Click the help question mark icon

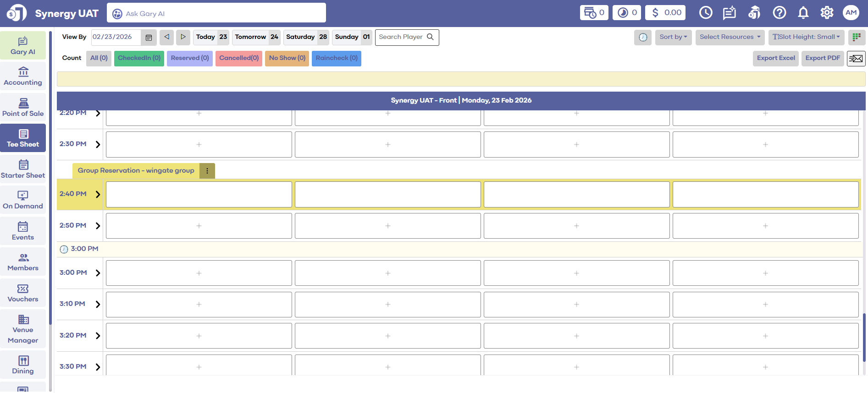(x=779, y=13)
